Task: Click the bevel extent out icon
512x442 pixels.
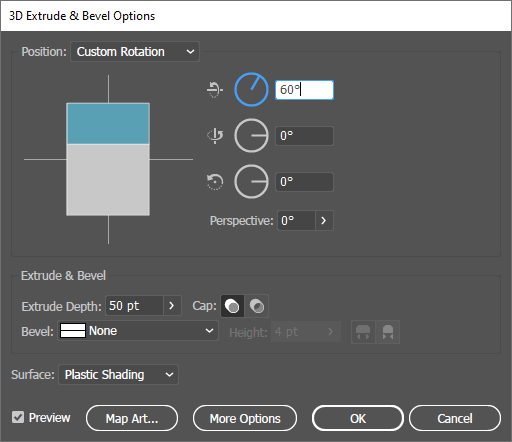Action: point(363,332)
